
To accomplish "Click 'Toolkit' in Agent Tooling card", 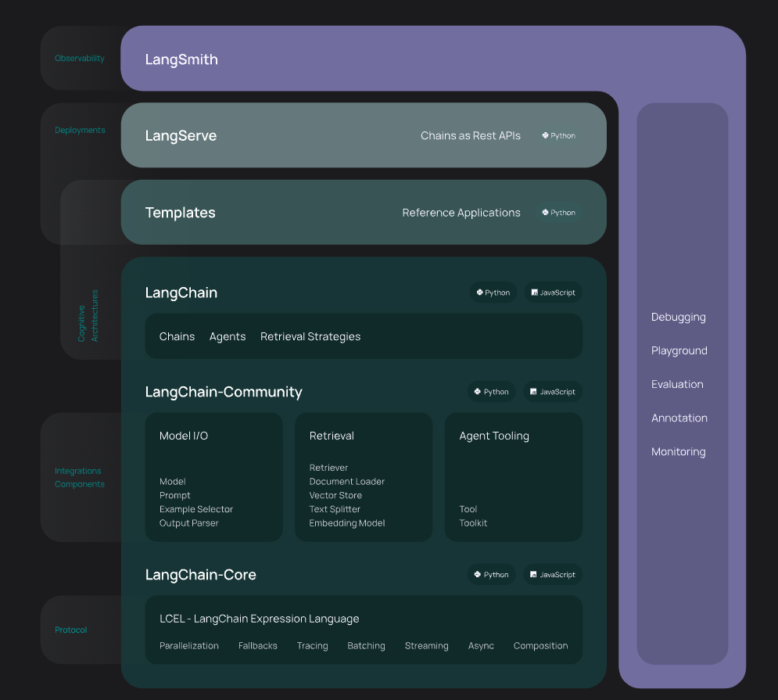I will click(473, 522).
